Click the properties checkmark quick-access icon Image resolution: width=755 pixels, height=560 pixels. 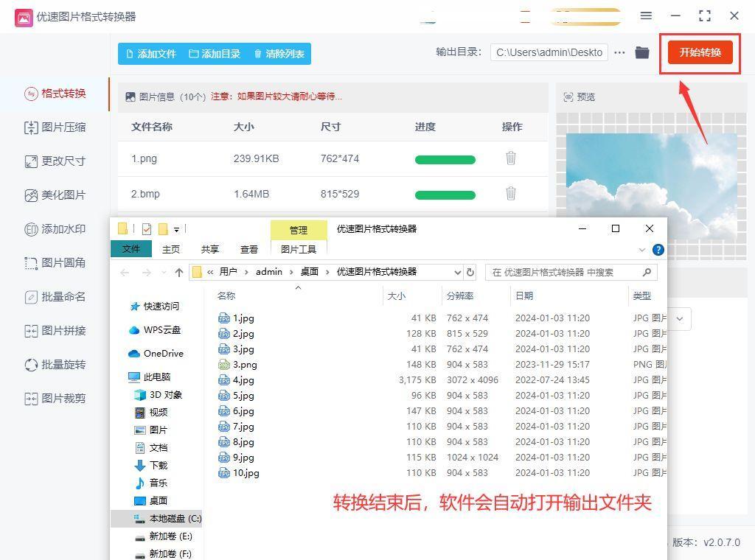tap(147, 229)
